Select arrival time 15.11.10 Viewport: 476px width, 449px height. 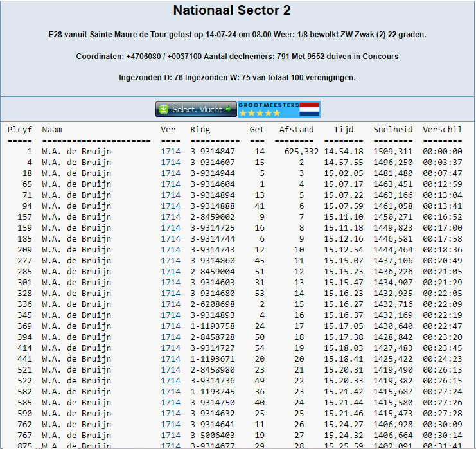point(344,216)
